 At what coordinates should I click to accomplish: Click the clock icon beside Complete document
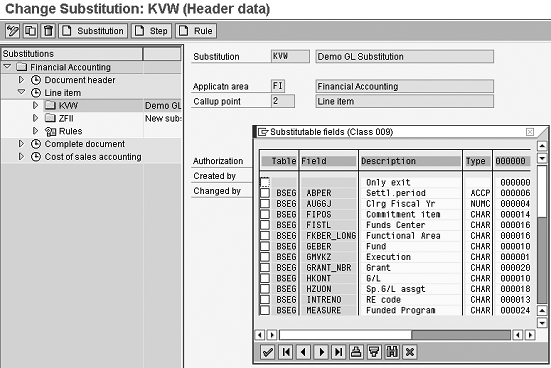tap(36, 144)
